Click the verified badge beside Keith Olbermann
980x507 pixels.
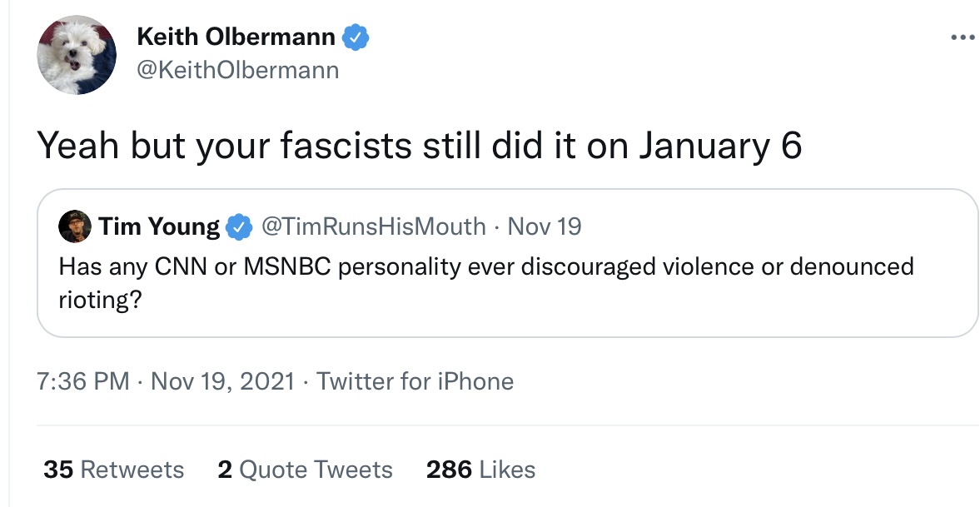356,37
